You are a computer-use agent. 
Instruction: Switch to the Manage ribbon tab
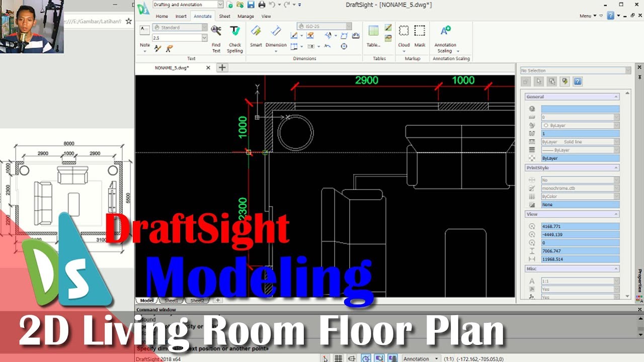click(x=246, y=16)
